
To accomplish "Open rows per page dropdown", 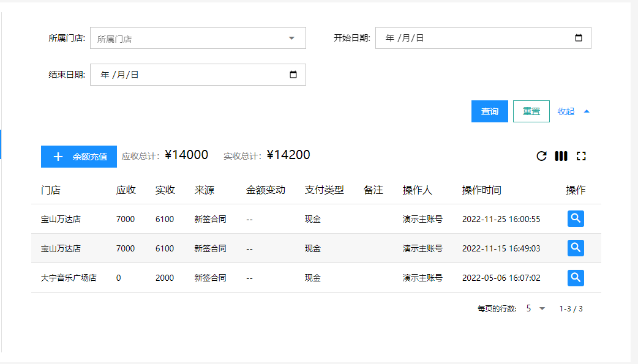I will (x=535, y=309).
